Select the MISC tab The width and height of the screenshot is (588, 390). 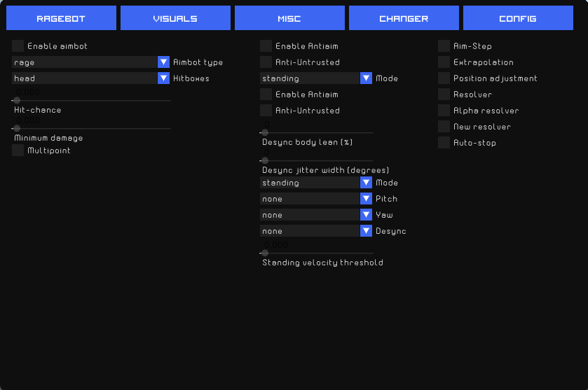point(289,18)
